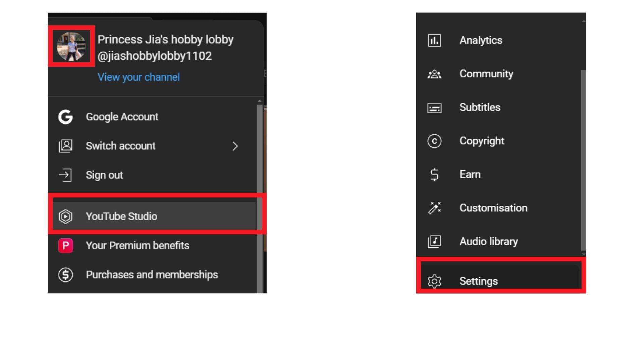The image size is (644, 362).
Task: Open Analytics bar chart icon
Action: coord(434,41)
